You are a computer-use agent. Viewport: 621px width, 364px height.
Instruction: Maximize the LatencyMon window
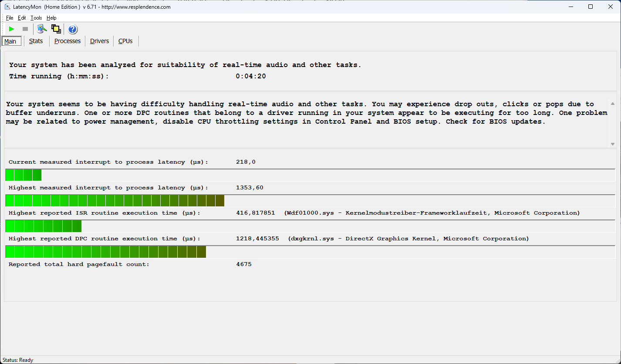tap(591, 7)
